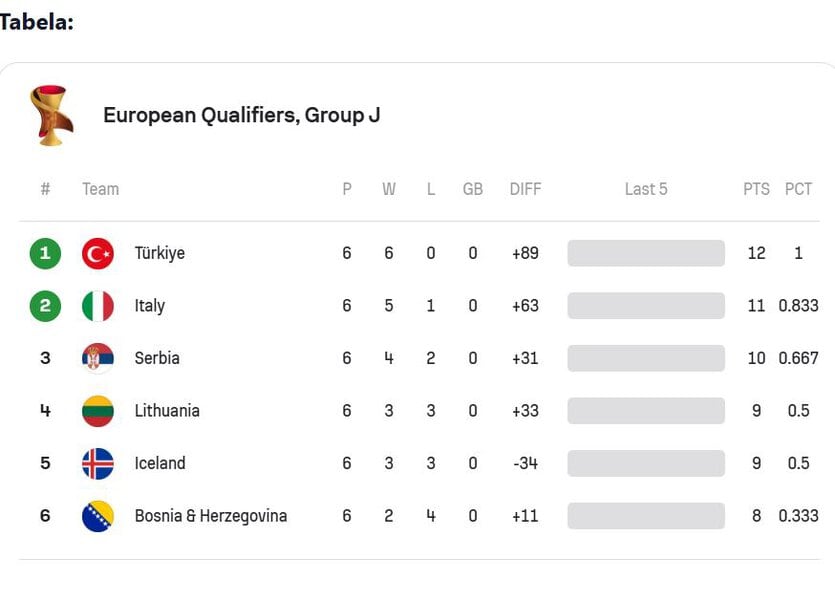The height and width of the screenshot is (600, 835).
Task: Click the Last 5 column header
Action: tap(646, 189)
